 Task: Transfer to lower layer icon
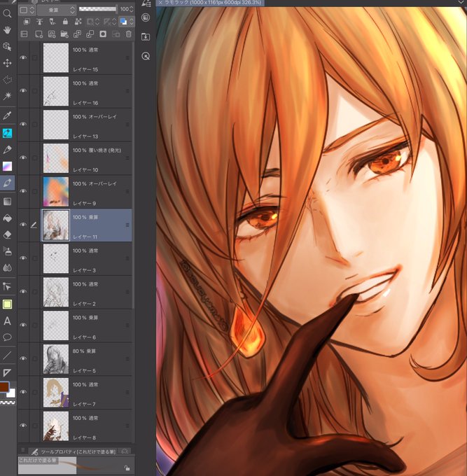click(x=78, y=34)
